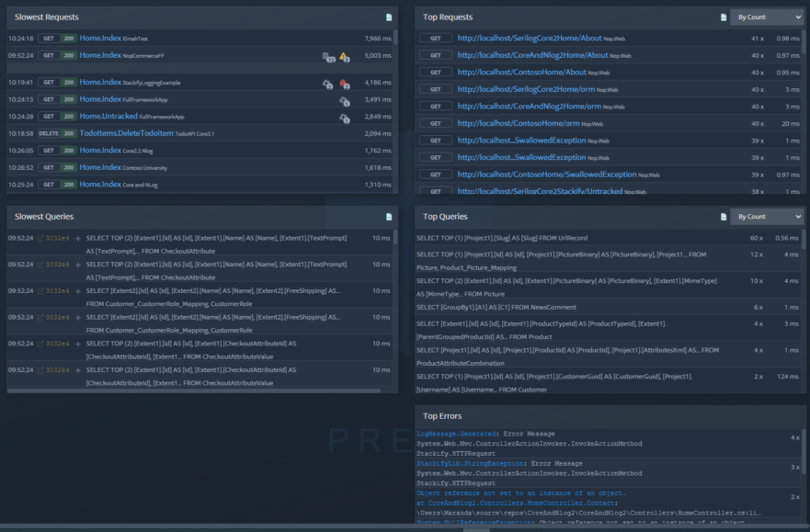Expand the first CheckoutAttribute query with its plus icon
810x532 pixels.
(78, 238)
